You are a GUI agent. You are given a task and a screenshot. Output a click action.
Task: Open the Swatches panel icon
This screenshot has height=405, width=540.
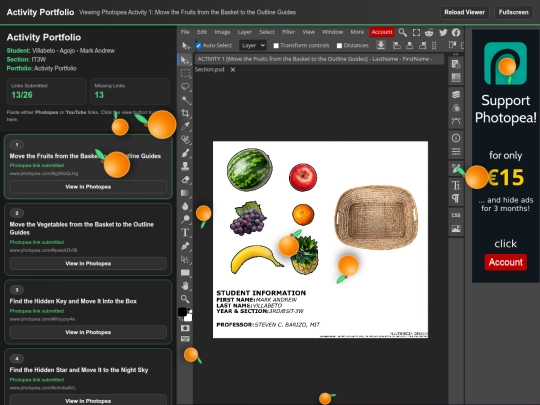[x=456, y=77]
